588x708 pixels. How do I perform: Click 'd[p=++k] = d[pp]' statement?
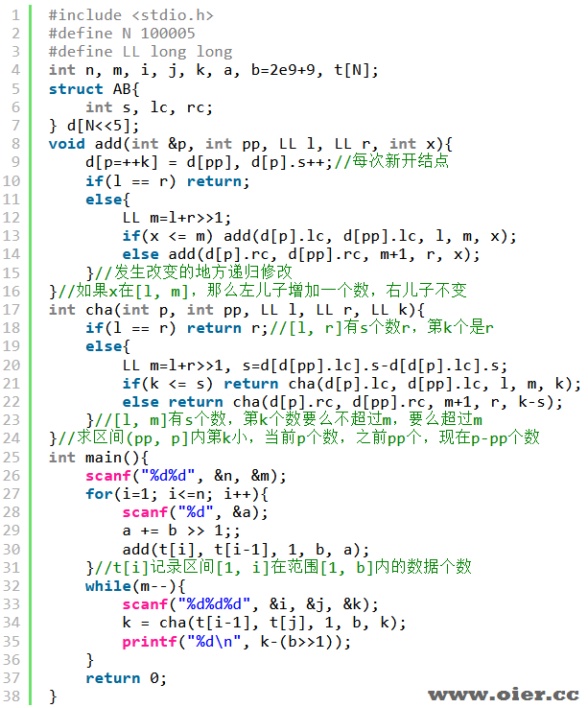[162, 162]
